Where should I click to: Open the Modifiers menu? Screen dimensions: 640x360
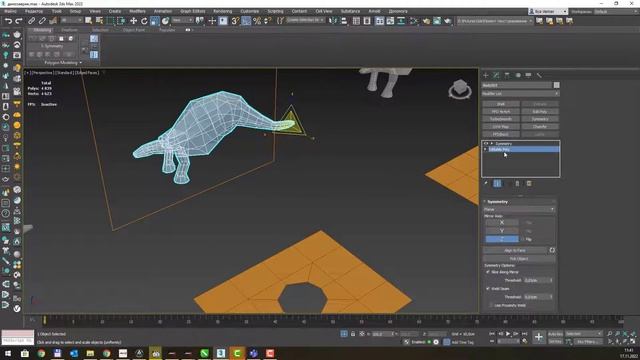pos(137,11)
